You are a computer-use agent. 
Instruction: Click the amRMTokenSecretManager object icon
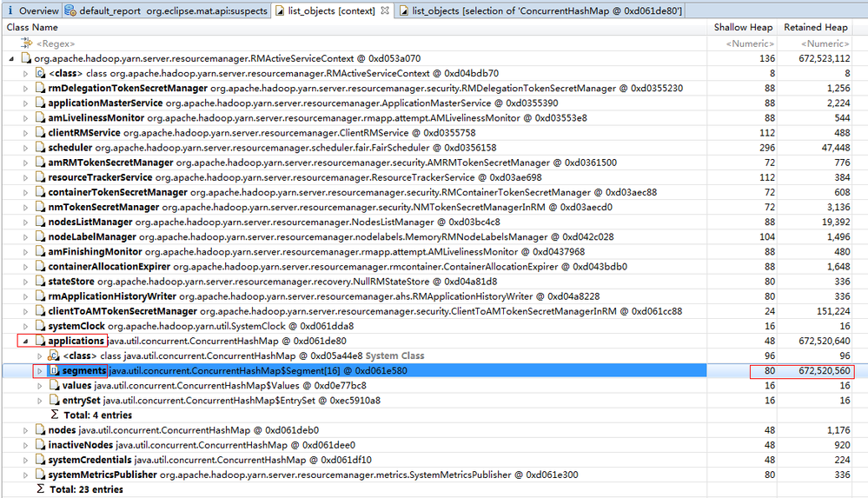(41, 163)
